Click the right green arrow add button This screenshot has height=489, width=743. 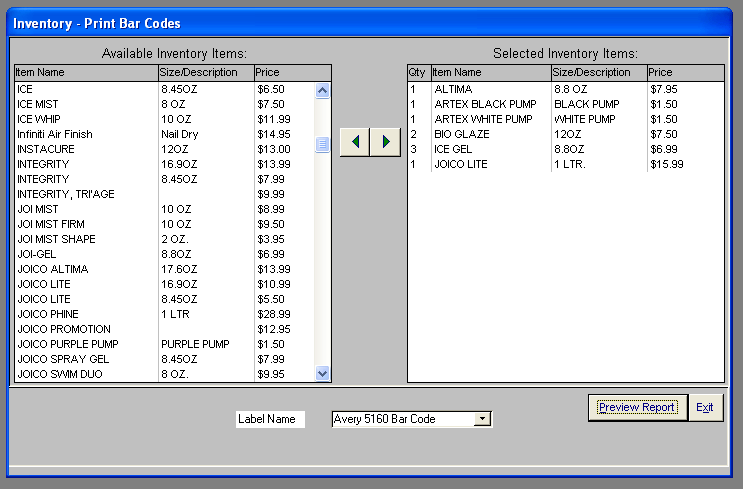pyautogui.click(x=386, y=142)
